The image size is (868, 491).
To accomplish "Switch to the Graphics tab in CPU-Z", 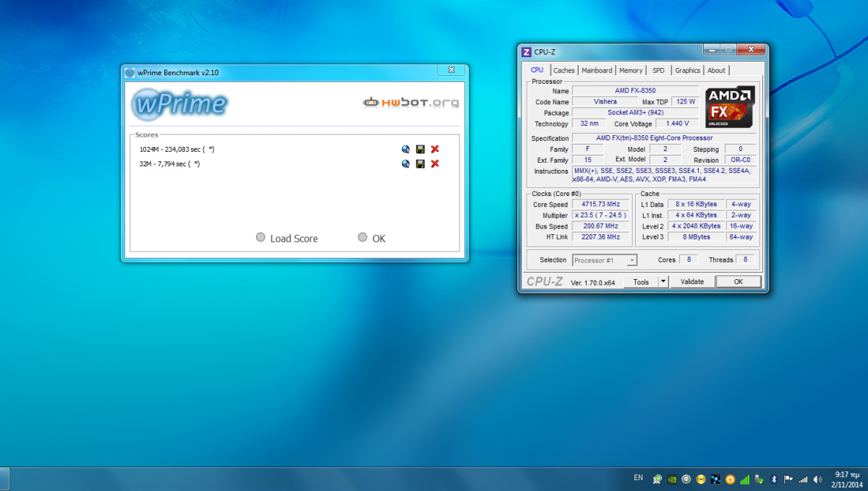I will [x=687, y=70].
